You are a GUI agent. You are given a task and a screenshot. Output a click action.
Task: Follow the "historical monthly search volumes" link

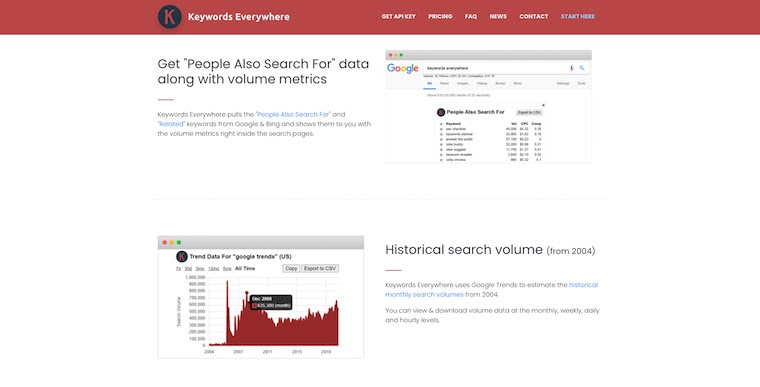pos(491,290)
